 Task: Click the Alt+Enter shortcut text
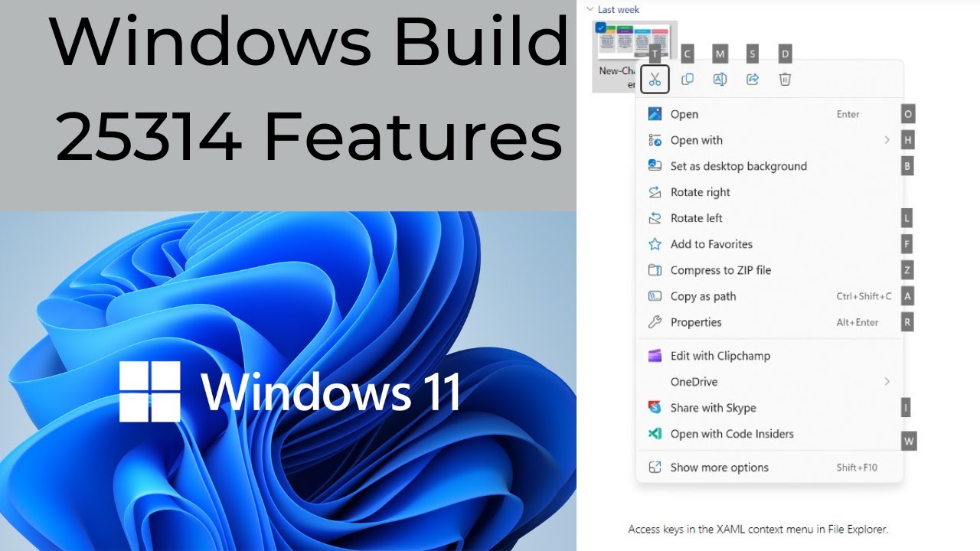857,322
